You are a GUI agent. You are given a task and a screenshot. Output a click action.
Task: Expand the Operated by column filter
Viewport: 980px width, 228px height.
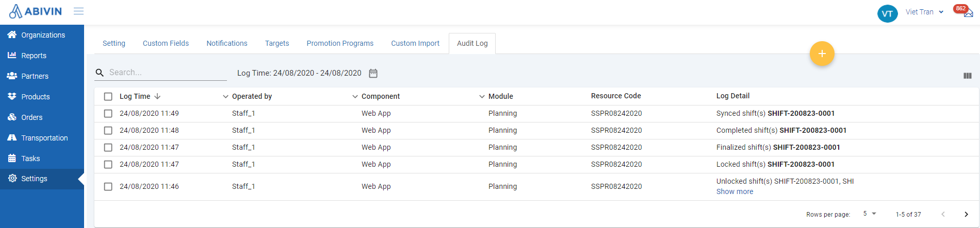coord(225,96)
